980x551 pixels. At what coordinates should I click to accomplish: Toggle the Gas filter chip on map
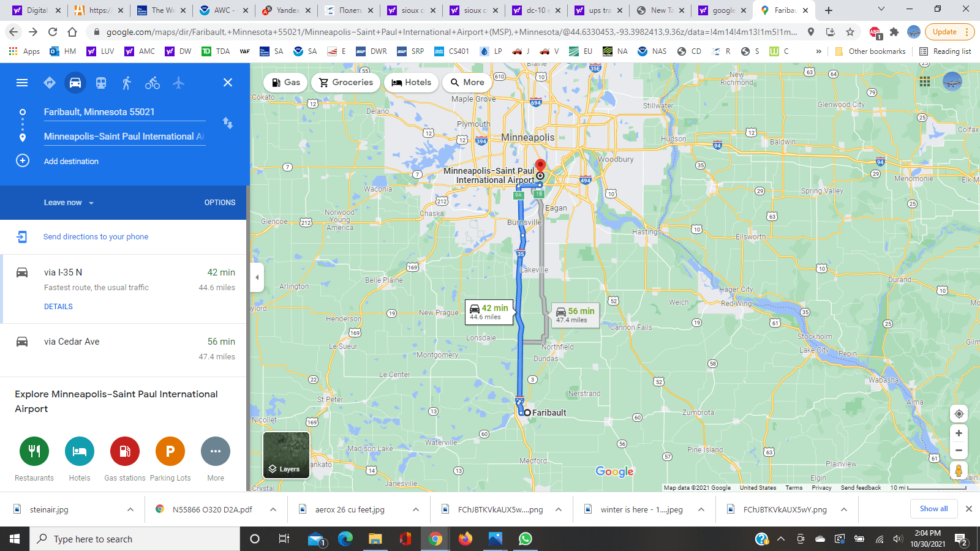(x=284, y=82)
